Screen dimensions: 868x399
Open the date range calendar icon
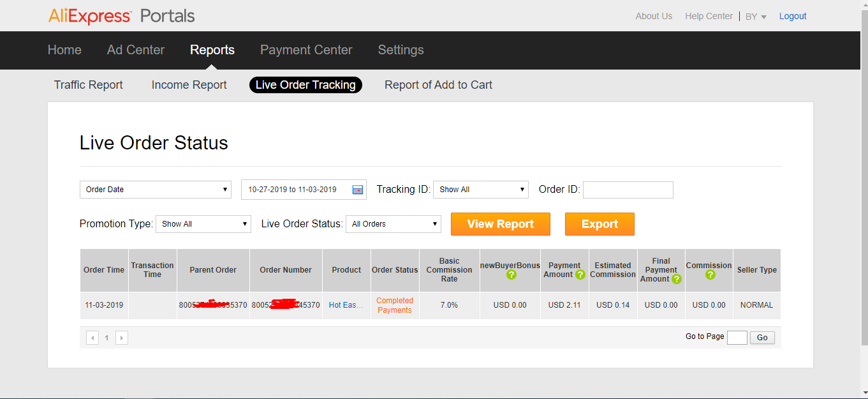tap(357, 190)
